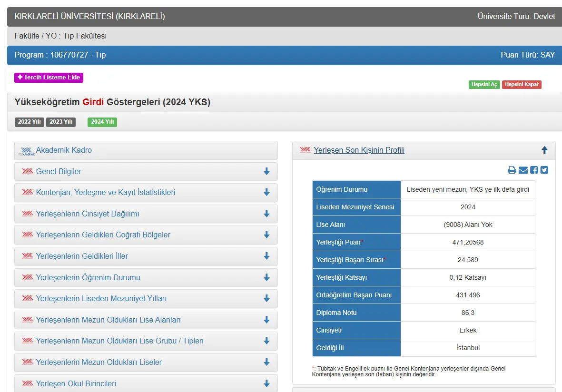Open Yerleşenlerin Cinsiyet Dağılımı title
The image size is (562, 392).
click(88, 214)
